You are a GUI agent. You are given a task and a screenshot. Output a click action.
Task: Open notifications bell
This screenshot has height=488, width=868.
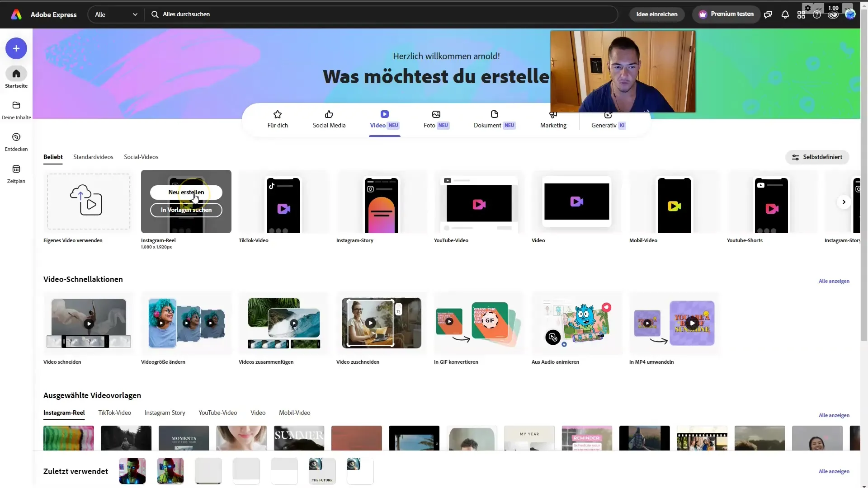tap(785, 14)
